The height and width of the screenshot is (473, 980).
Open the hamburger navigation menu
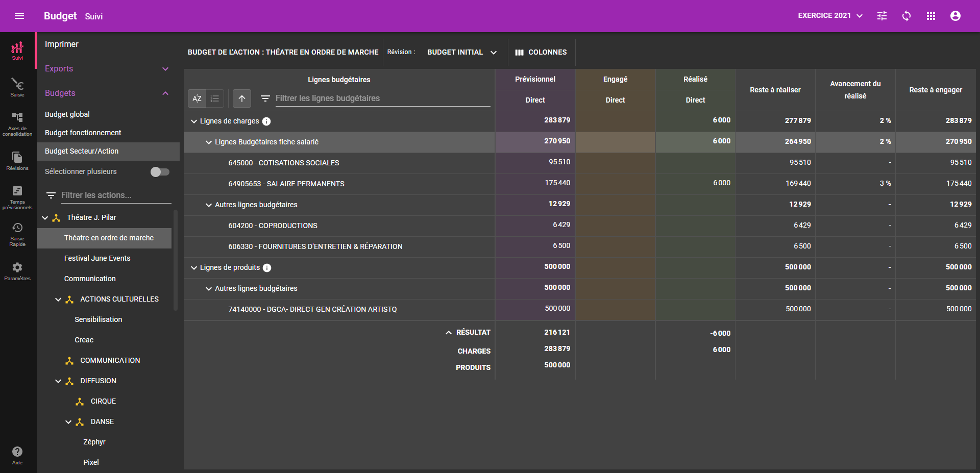(x=19, y=16)
